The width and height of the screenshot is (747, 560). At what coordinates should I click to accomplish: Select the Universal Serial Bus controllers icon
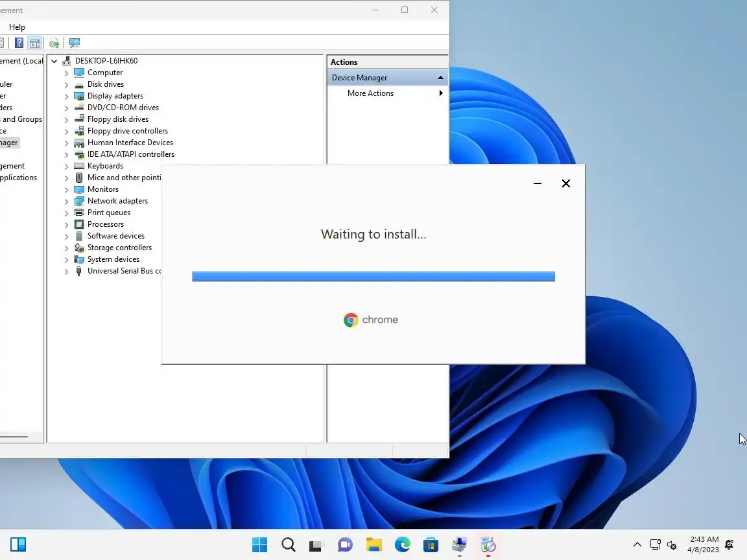coord(79,271)
